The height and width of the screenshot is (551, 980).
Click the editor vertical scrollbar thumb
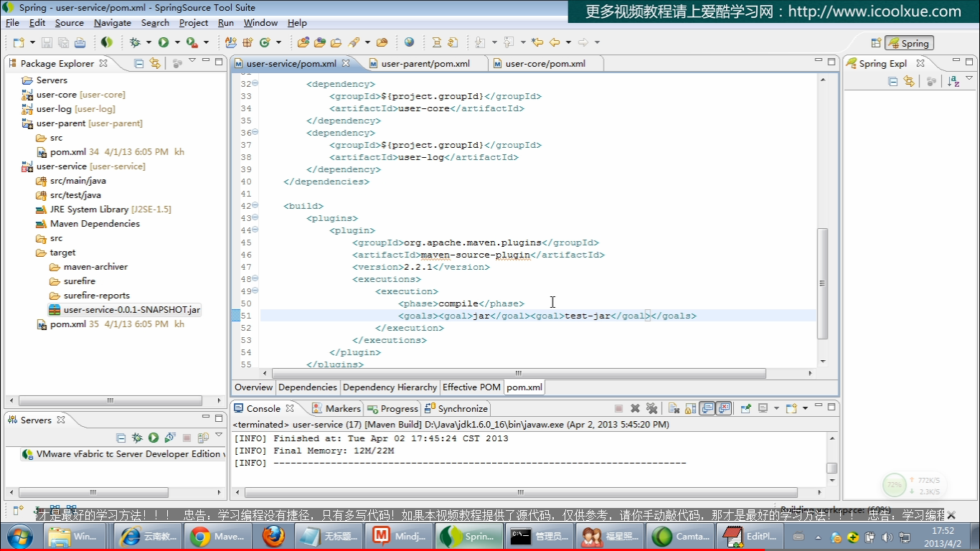click(x=823, y=283)
